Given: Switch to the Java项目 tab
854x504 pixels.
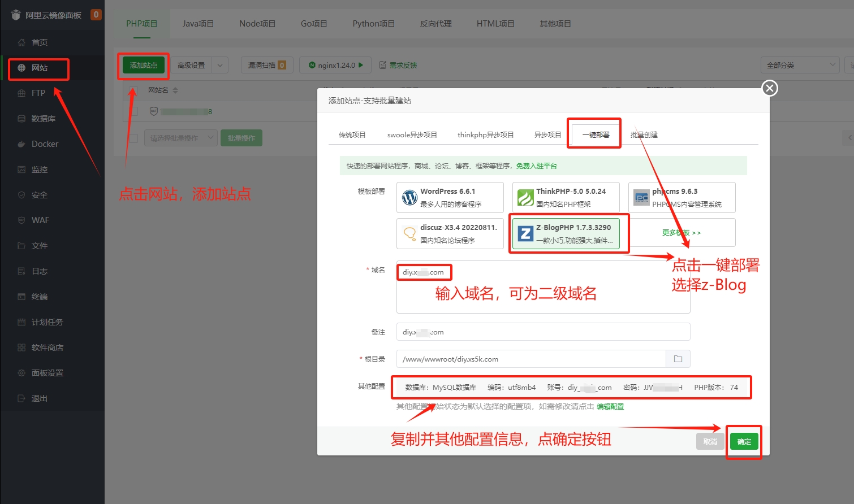Looking at the screenshot, I should 198,23.
